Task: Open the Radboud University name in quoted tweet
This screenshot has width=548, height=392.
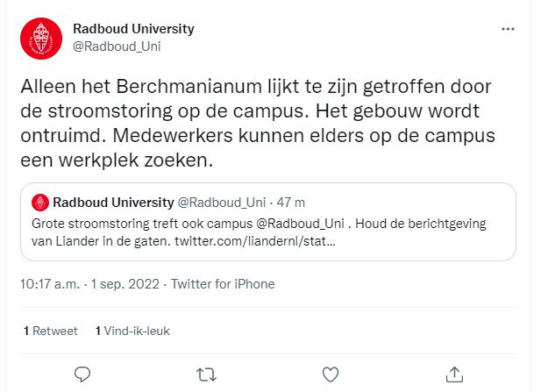Action: point(114,203)
